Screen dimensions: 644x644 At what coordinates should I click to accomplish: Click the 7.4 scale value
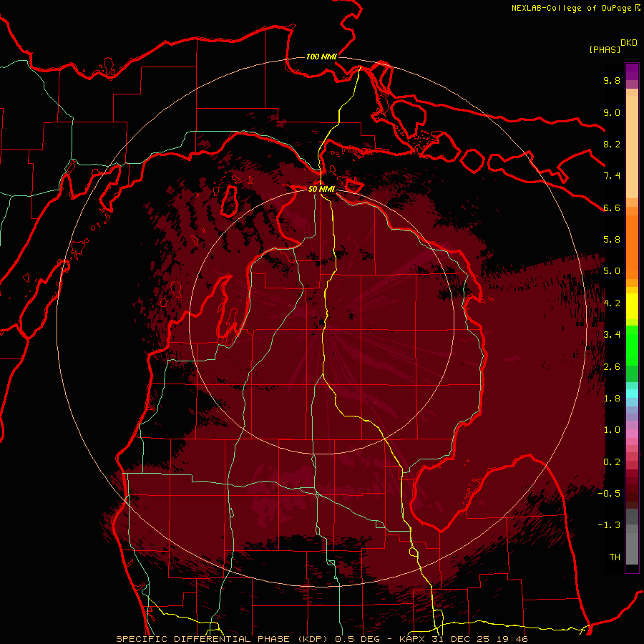point(612,176)
